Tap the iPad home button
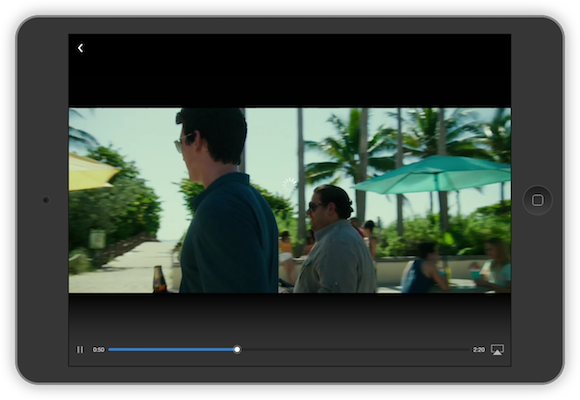The height and width of the screenshot is (400, 580). coord(537,200)
